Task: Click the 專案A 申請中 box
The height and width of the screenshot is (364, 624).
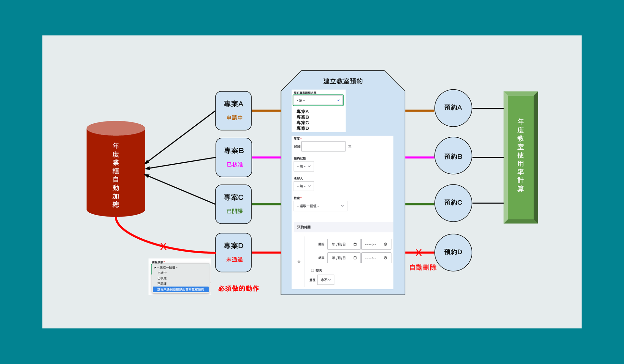Action: click(233, 110)
